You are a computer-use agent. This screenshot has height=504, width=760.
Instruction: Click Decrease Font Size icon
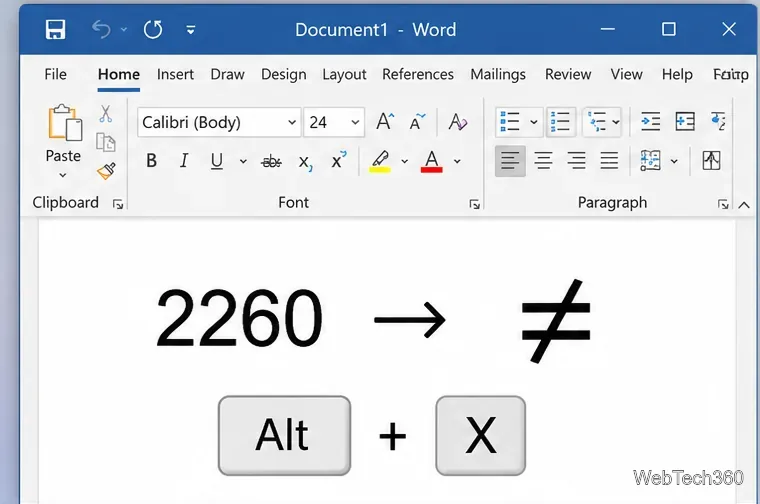tap(417, 122)
